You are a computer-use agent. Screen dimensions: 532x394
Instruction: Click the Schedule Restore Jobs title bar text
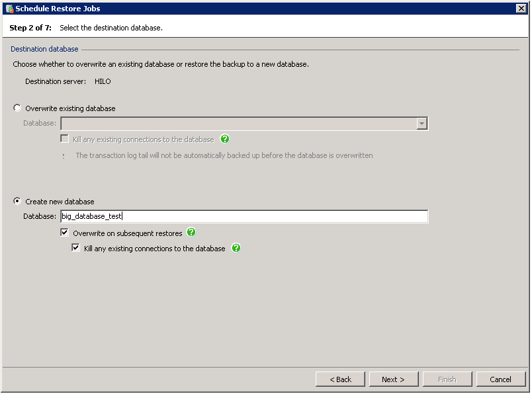pyautogui.click(x=58, y=9)
